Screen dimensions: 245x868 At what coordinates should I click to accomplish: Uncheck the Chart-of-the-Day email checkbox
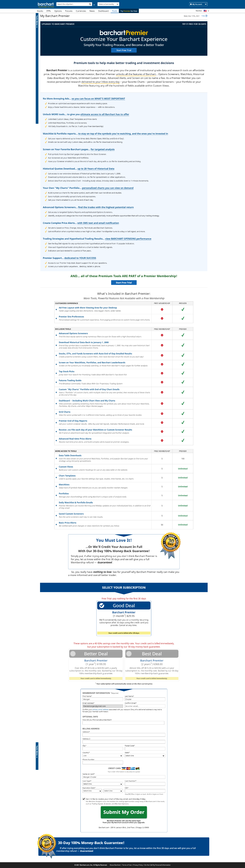84,799
